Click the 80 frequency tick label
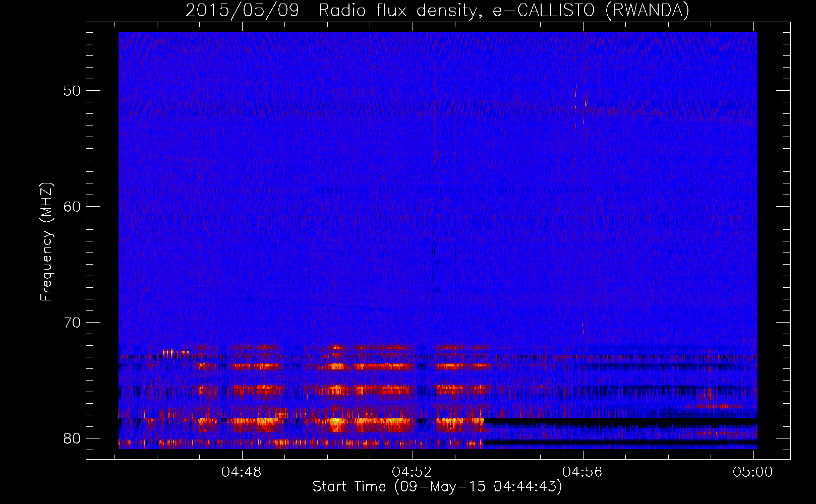Screen dimensions: 816x504 pyautogui.click(x=73, y=438)
